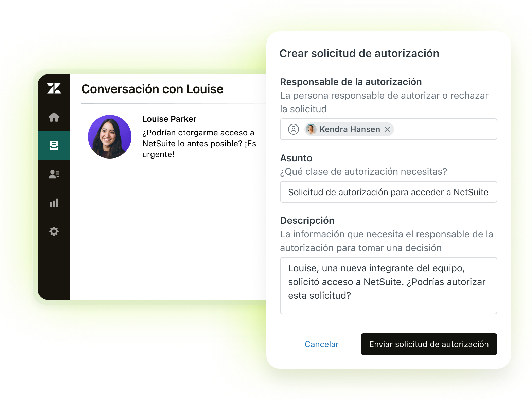Click the person icon in the approver field
This screenshot has height=400, width=532.
point(294,129)
